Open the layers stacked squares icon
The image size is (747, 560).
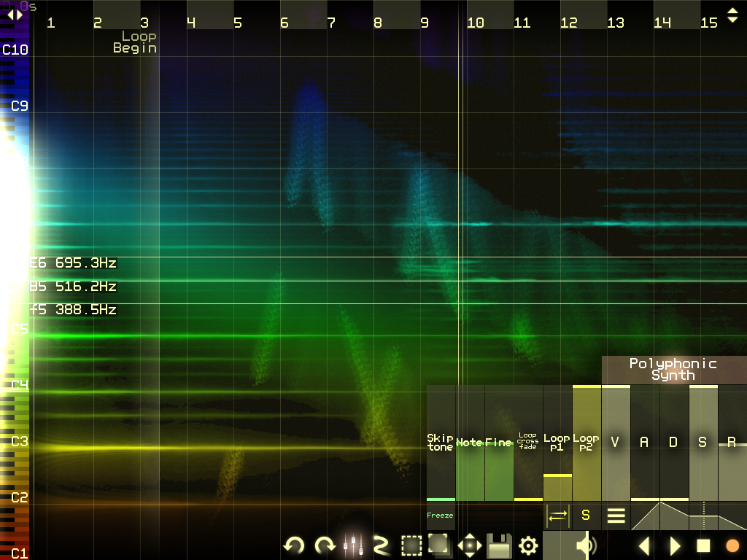click(x=440, y=545)
